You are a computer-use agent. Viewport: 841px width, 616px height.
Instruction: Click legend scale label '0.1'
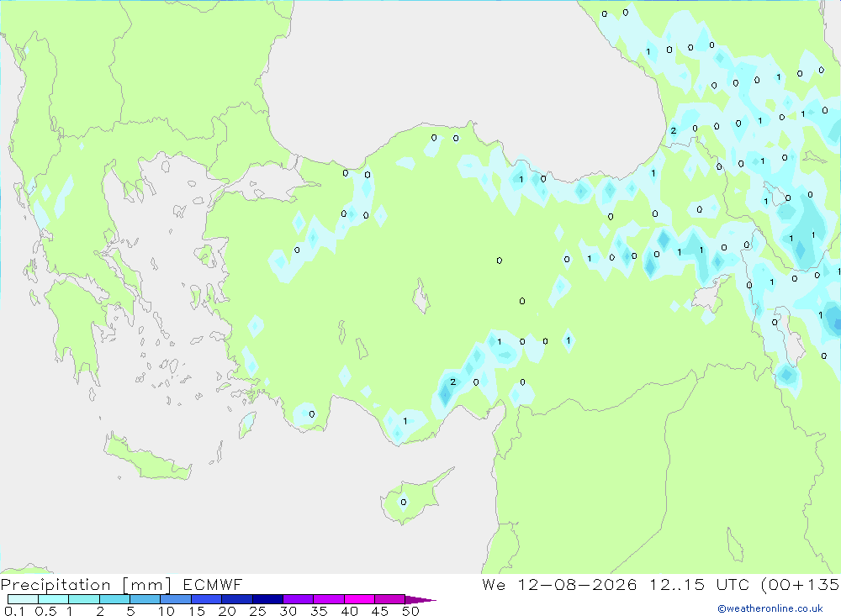click(14, 611)
